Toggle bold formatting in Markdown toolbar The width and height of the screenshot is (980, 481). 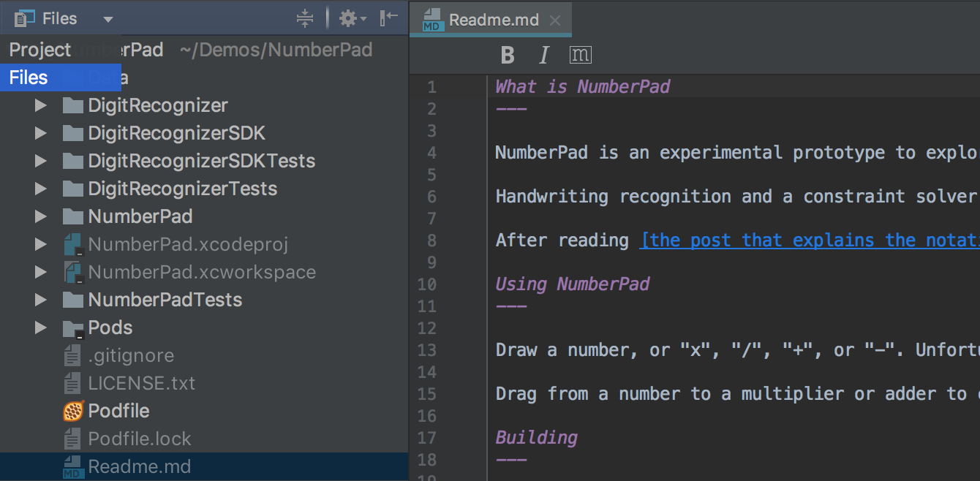tap(508, 55)
